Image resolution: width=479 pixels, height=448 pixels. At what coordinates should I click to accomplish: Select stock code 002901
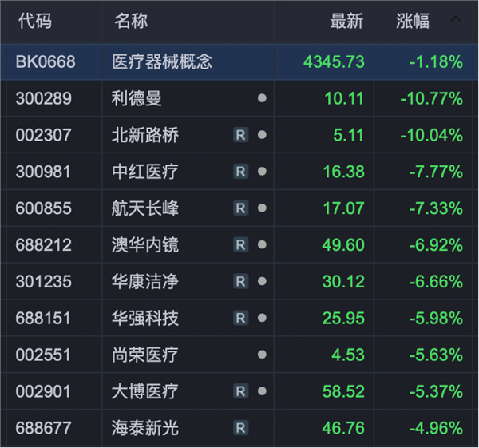tap(43, 391)
